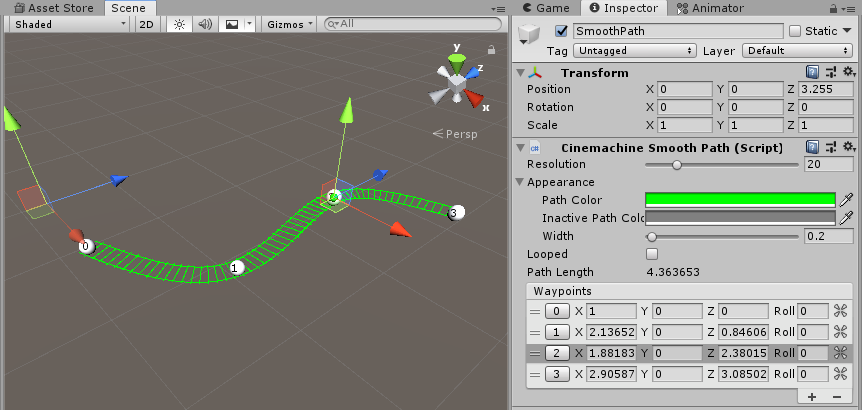Select the Inspector tab
Viewport: 862px width, 410px height.
coord(623,8)
